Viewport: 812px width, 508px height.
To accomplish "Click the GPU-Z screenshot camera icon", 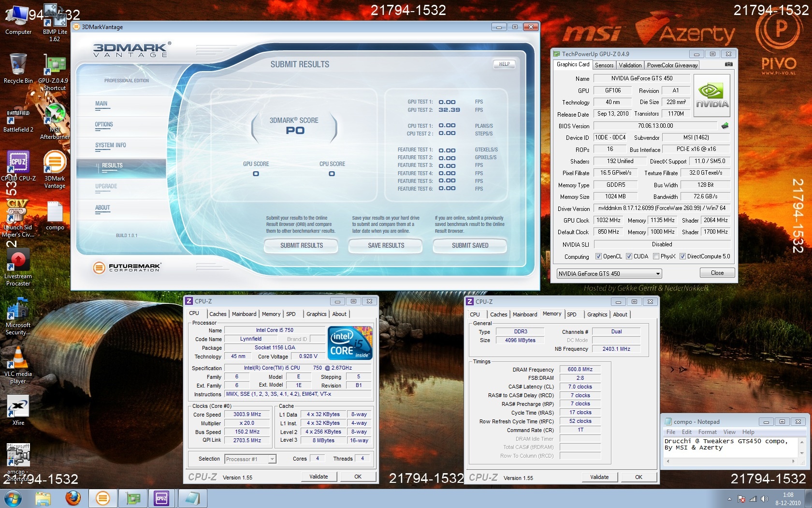I will [x=728, y=64].
